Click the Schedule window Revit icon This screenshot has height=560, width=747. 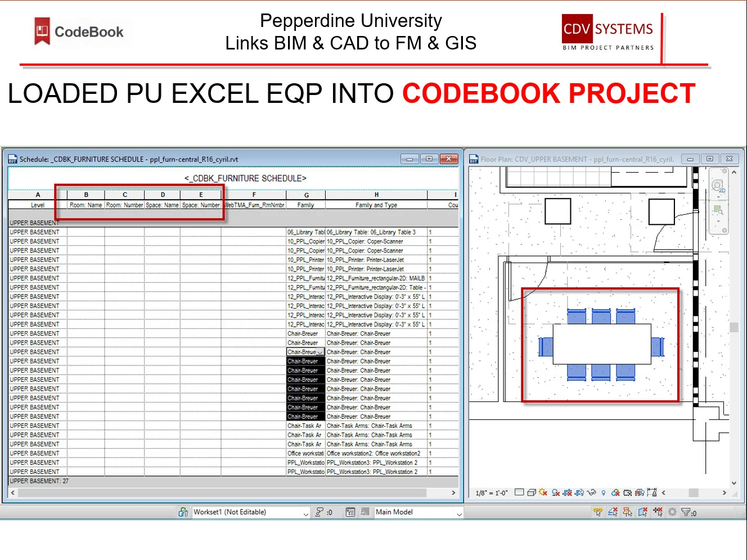12,160
